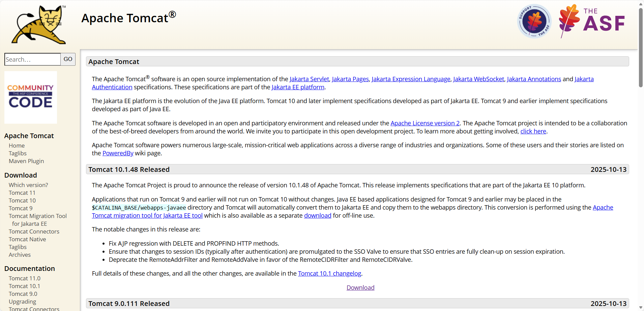Image resolution: width=644 pixels, height=311 pixels.
Task: Click the centered Download link for 10.1.48
Action: (x=360, y=288)
